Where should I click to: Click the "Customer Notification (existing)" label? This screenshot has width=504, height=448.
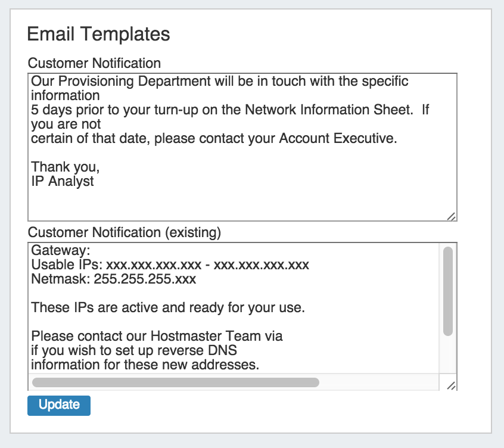coord(125,232)
